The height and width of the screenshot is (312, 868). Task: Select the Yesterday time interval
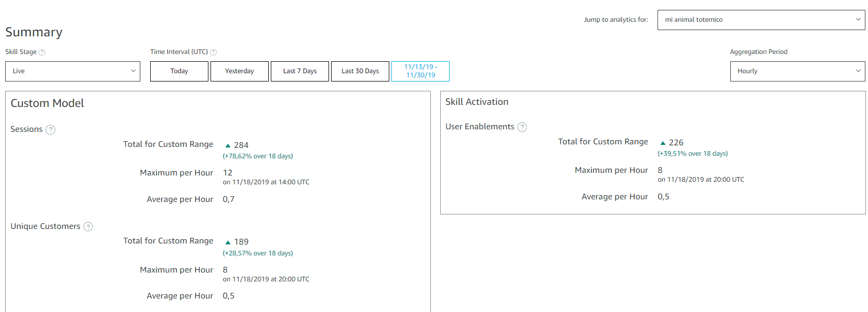pos(240,71)
